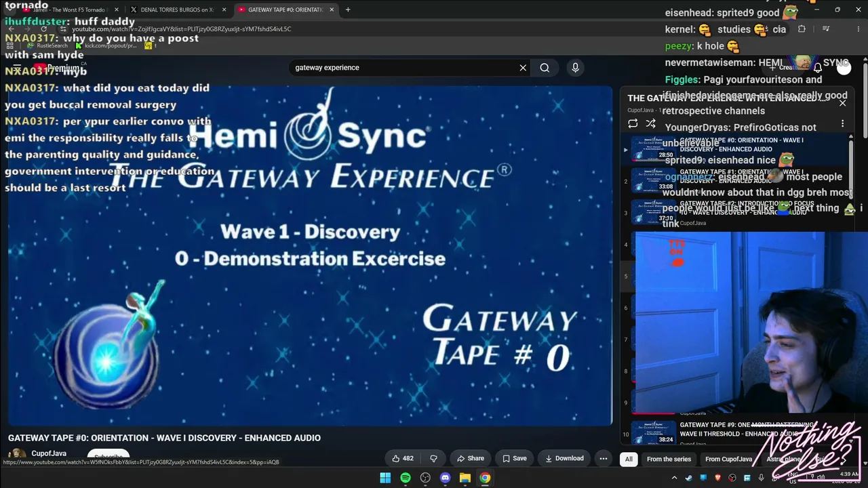Screen dimensions: 868x488
Task: Save the video to a playlist
Action: pyautogui.click(x=515, y=458)
